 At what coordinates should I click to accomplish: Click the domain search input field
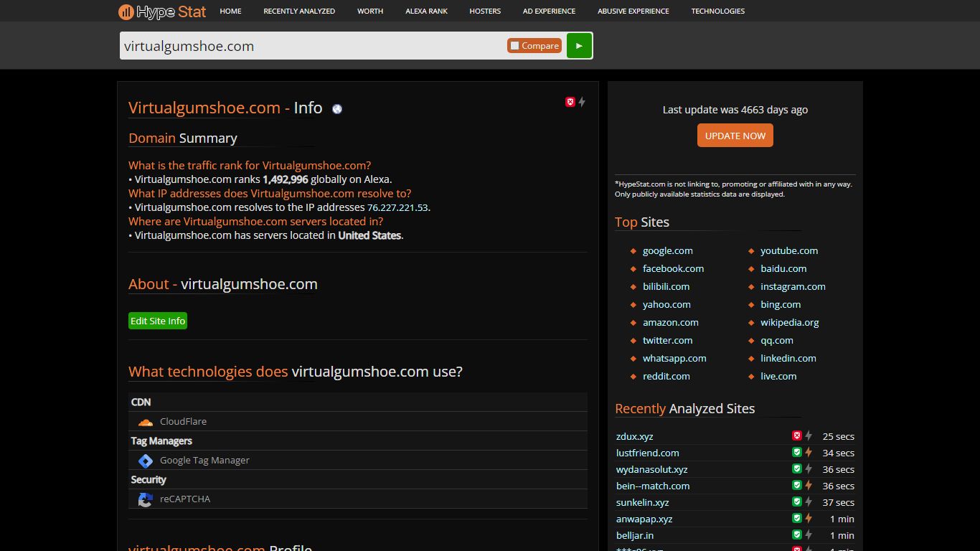tap(314, 46)
